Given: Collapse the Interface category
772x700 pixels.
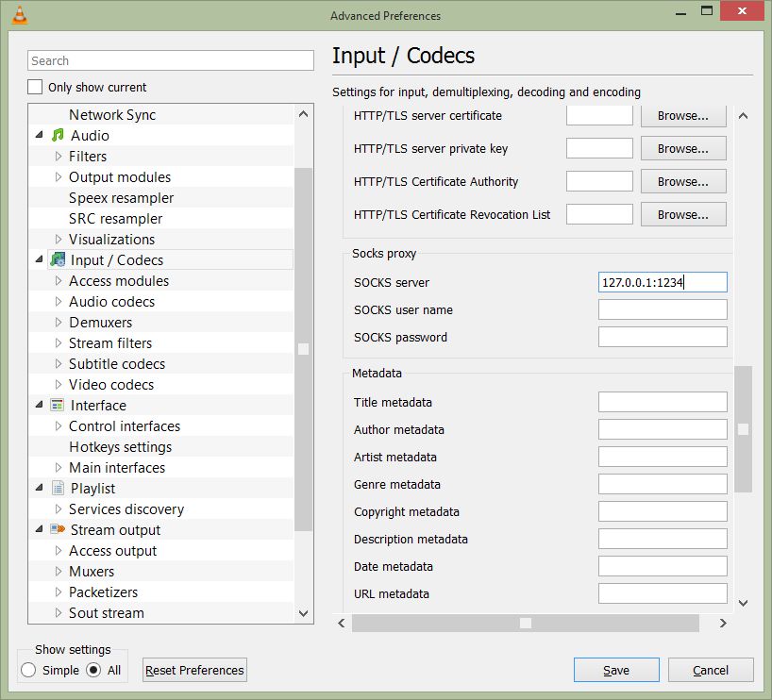Looking at the screenshot, I should click(x=40, y=405).
